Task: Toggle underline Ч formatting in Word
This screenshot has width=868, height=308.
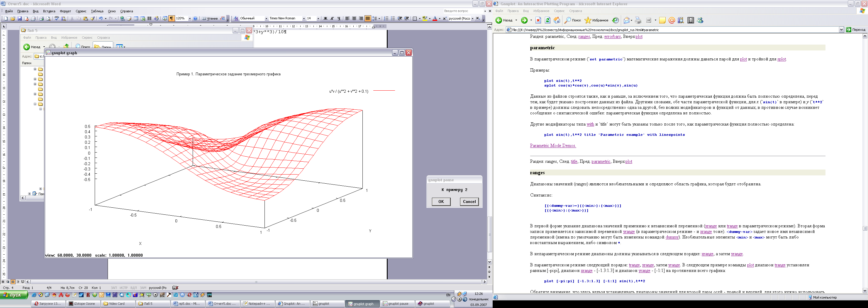Action: tap(339, 18)
